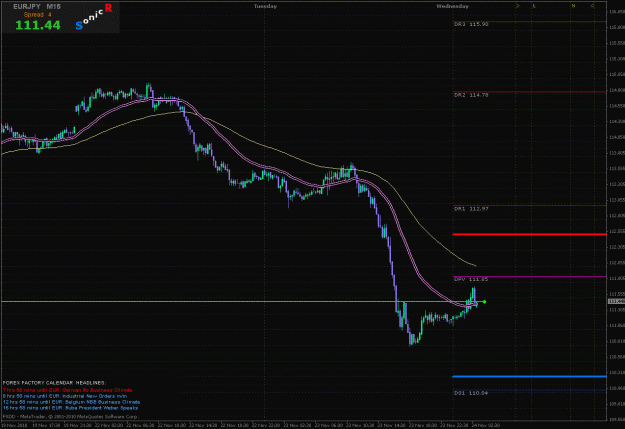Open the Industrial New Orders m/m headline
Viewport: 625px width, 429px height.
click(x=65, y=396)
